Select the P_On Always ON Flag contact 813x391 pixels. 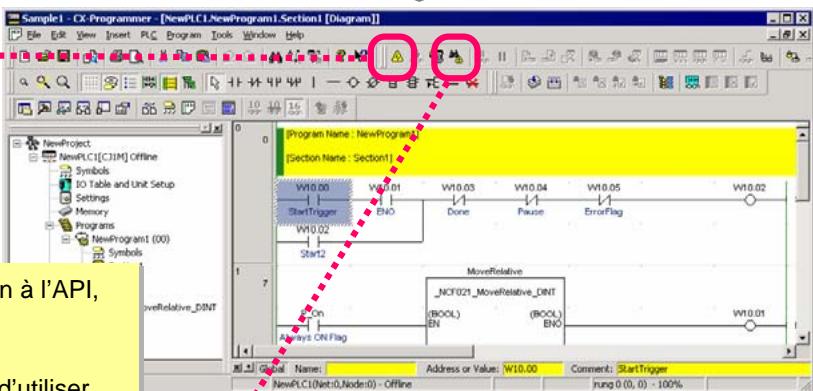313,326
